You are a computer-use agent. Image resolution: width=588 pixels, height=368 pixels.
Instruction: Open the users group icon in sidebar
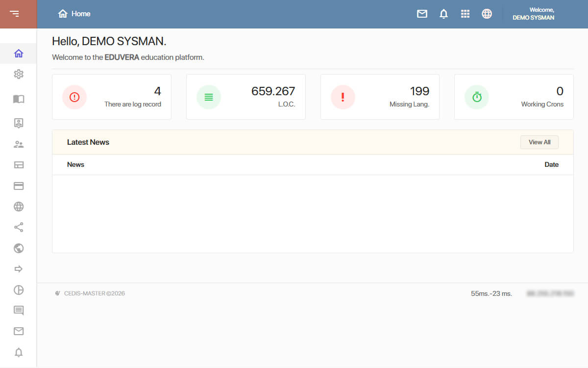pyautogui.click(x=19, y=144)
